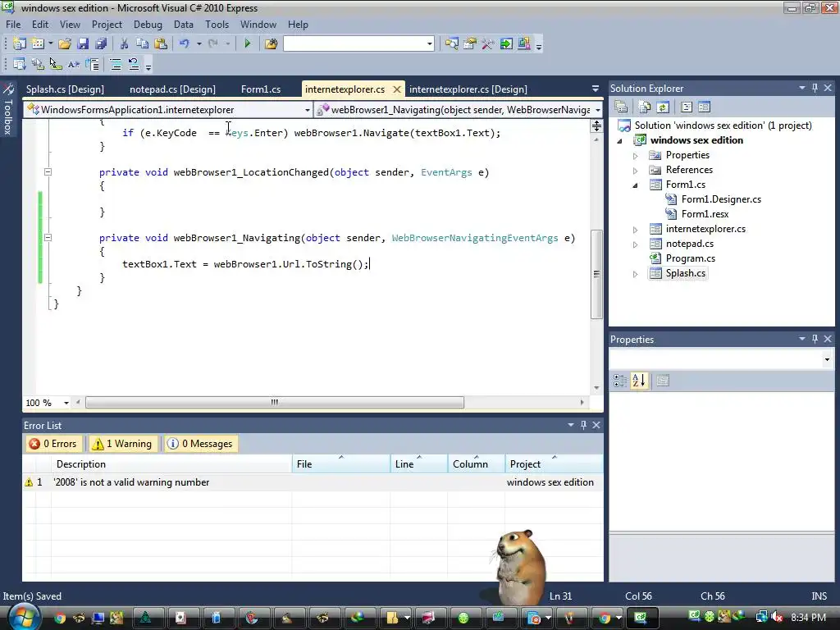The width and height of the screenshot is (840, 630).
Task: Click the Copy icon in toolbar
Action: pos(142,44)
